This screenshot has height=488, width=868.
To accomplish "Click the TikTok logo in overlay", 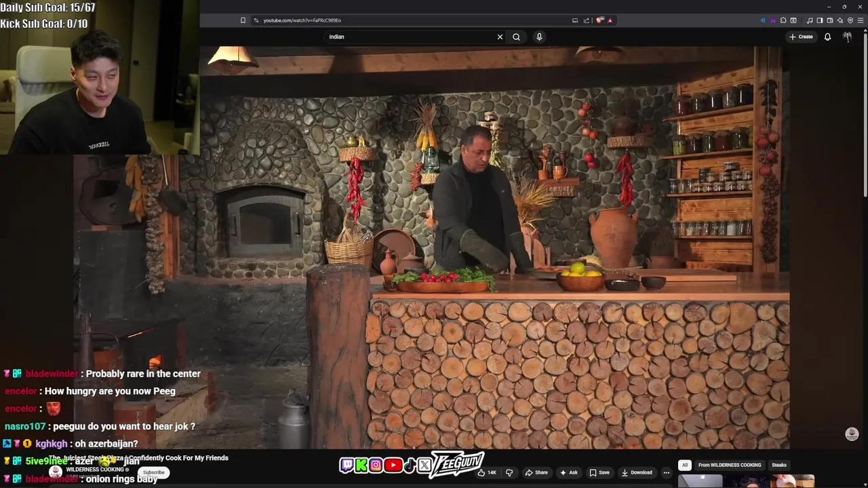I will (410, 465).
